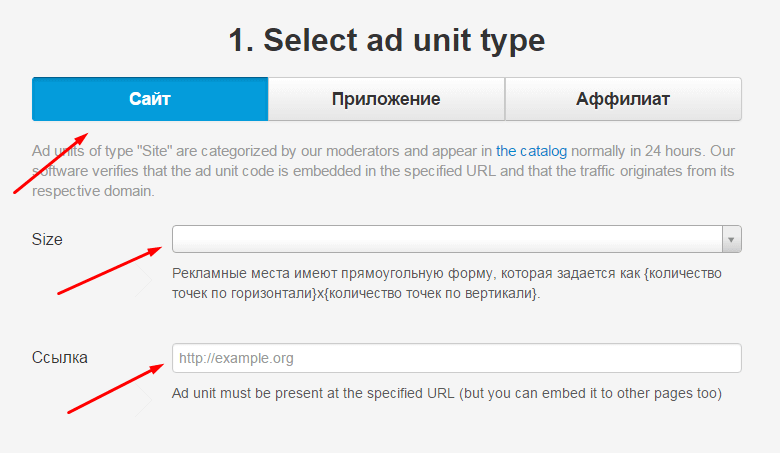Click the Ссылка field label
This screenshot has width=780, height=453.
(60, 358)
